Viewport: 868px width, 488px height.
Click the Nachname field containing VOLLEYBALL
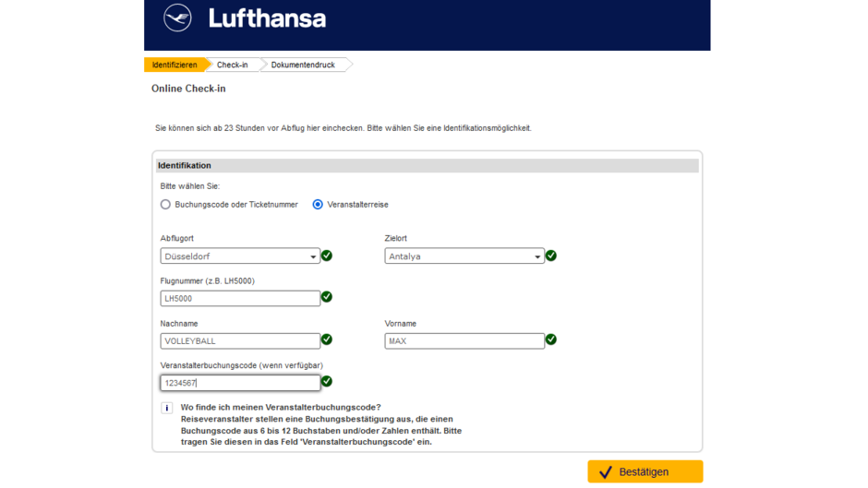click(240, 340)
